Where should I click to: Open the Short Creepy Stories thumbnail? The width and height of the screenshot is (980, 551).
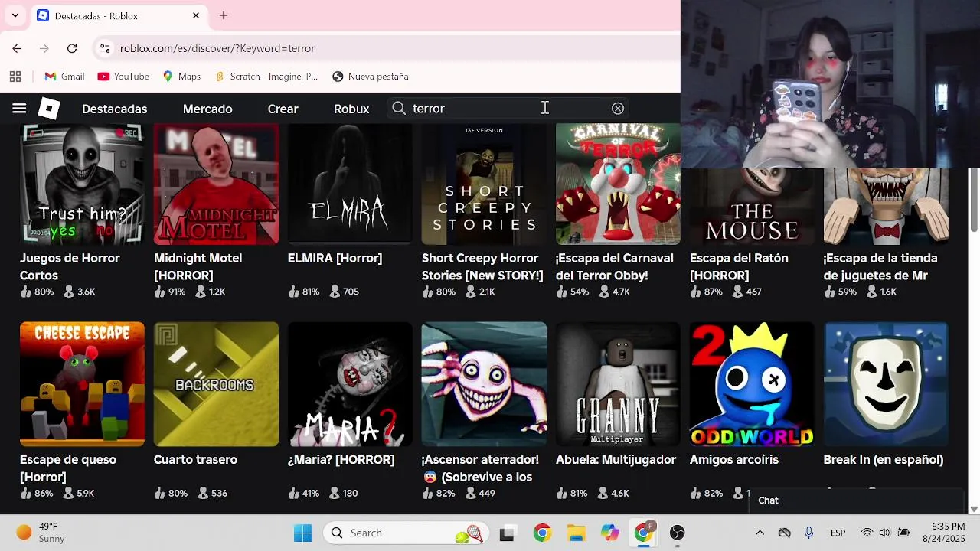point(484,184)
